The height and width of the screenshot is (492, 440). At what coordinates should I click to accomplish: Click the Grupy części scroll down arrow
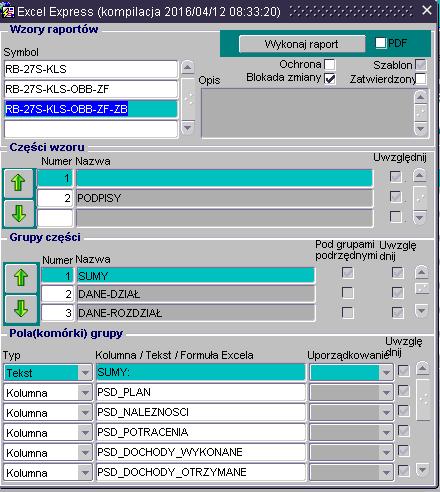(x=422, y=311)
